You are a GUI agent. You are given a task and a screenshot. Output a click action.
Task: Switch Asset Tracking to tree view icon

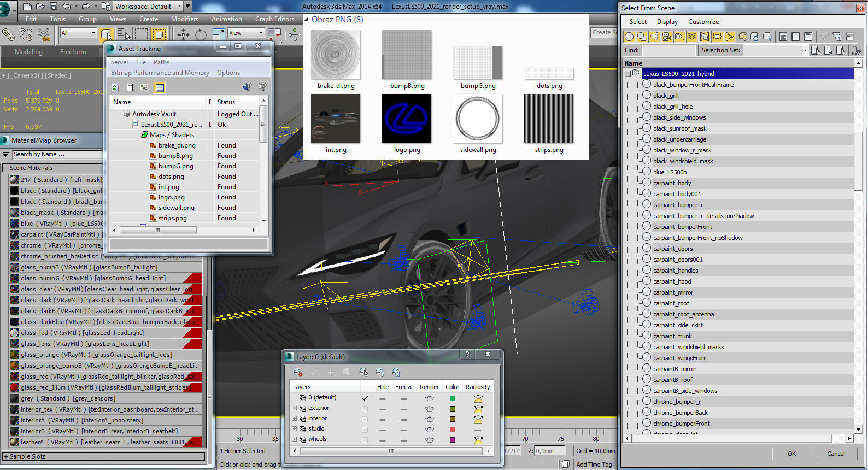click(x=144, y=87)
